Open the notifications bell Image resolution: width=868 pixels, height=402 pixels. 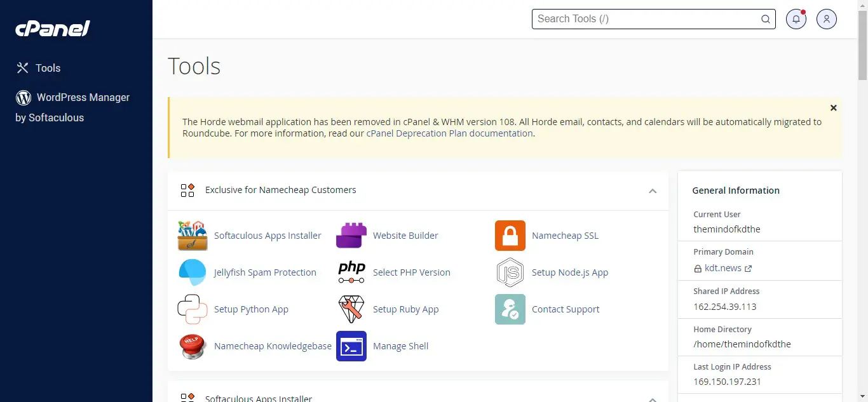coord(796,19)
